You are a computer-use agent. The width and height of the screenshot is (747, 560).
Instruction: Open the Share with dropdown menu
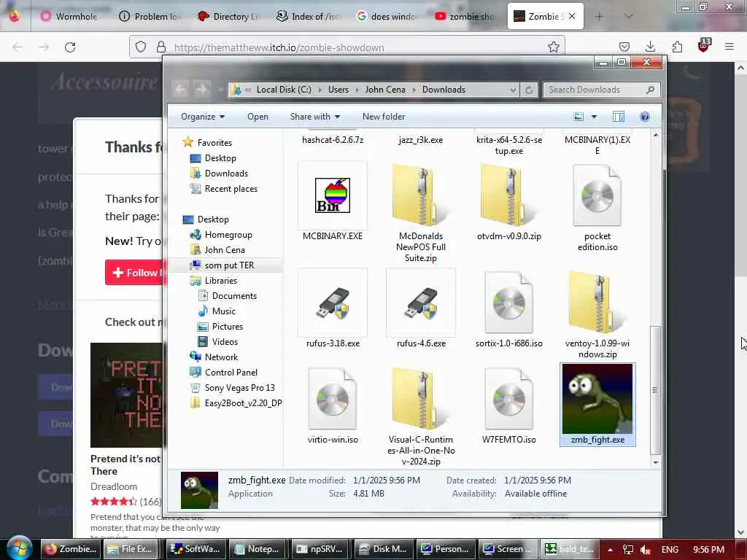tap(315, 117)
